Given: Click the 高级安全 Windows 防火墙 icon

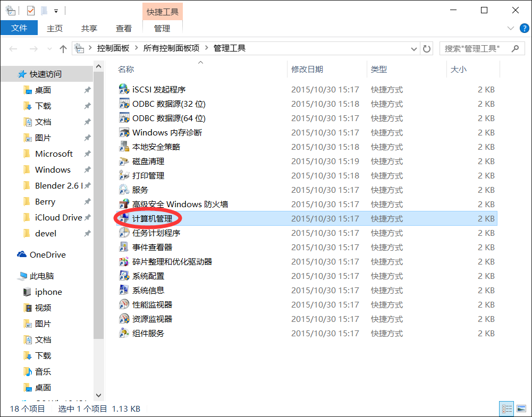Looking at the screenshot, I should (x=124, y=205).
